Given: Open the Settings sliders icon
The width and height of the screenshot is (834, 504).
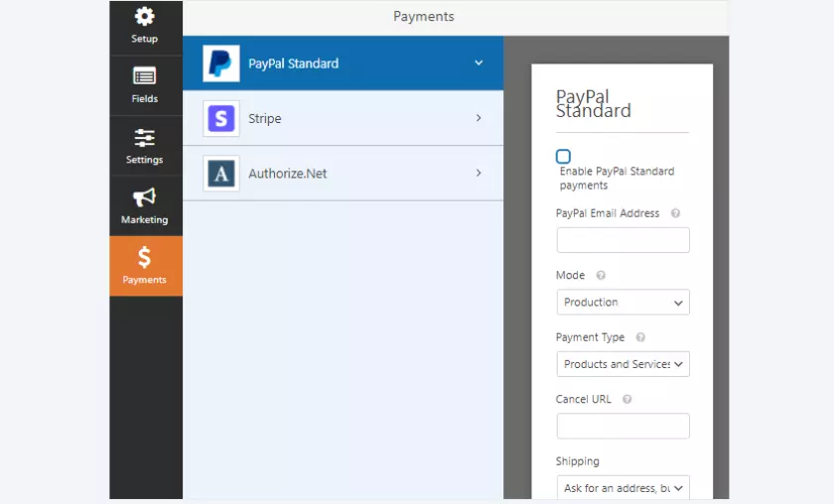Looking at the screenshot, I should point(144,138).
